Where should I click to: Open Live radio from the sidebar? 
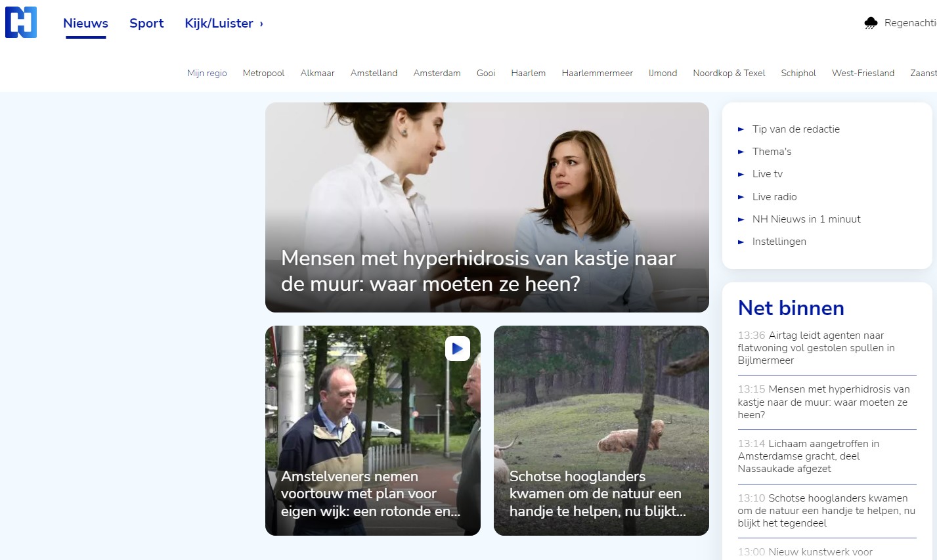774,197
